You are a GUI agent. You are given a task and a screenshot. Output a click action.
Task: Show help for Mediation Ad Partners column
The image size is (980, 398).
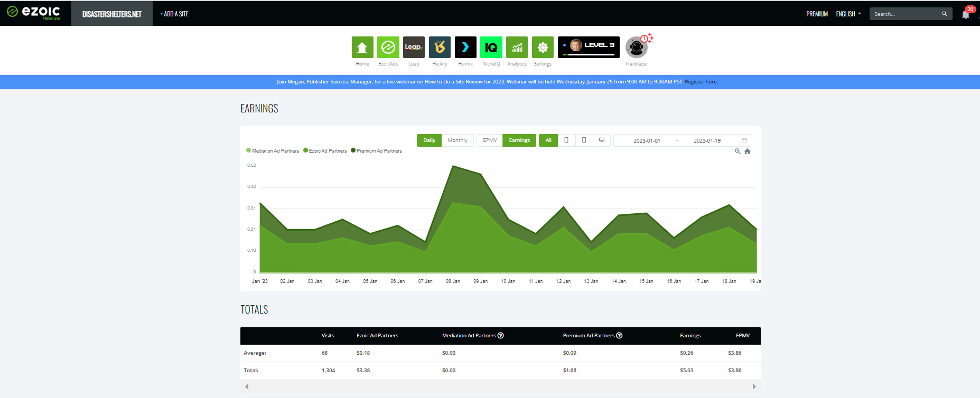[x=501, y=336]
